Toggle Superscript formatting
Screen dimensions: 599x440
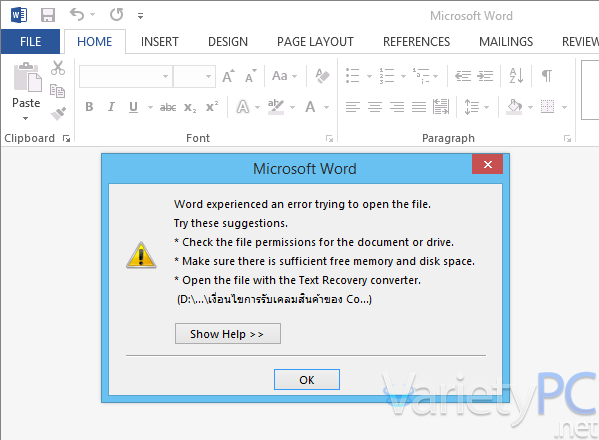pos(212,107)
